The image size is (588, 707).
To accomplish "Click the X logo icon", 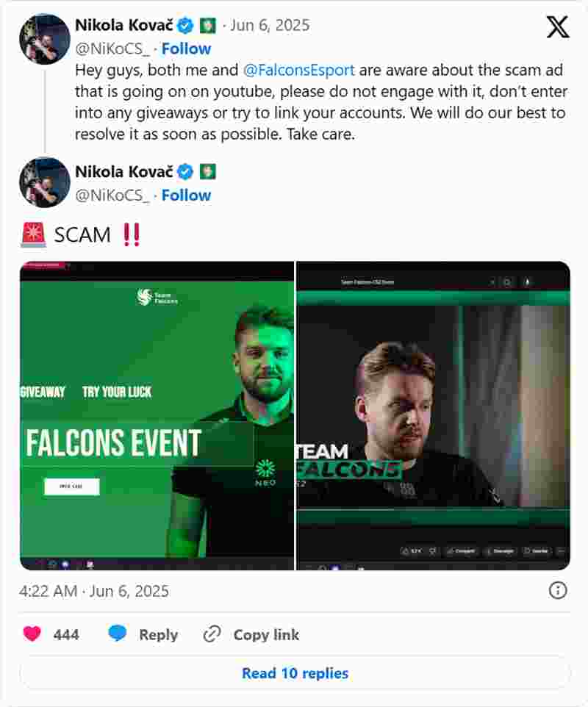I will click(558, 27).
